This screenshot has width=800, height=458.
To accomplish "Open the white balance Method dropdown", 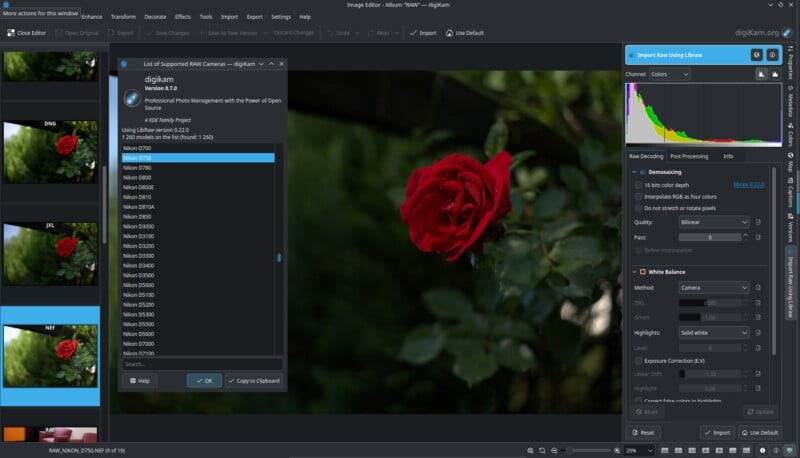I will 713,288.
